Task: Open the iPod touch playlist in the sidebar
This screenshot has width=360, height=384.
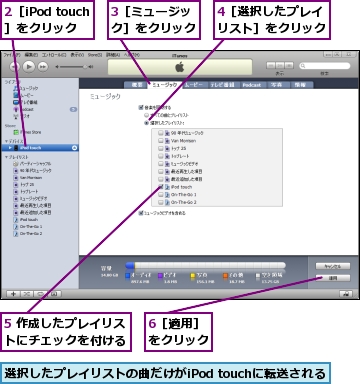Action: (x=26, y=220)
